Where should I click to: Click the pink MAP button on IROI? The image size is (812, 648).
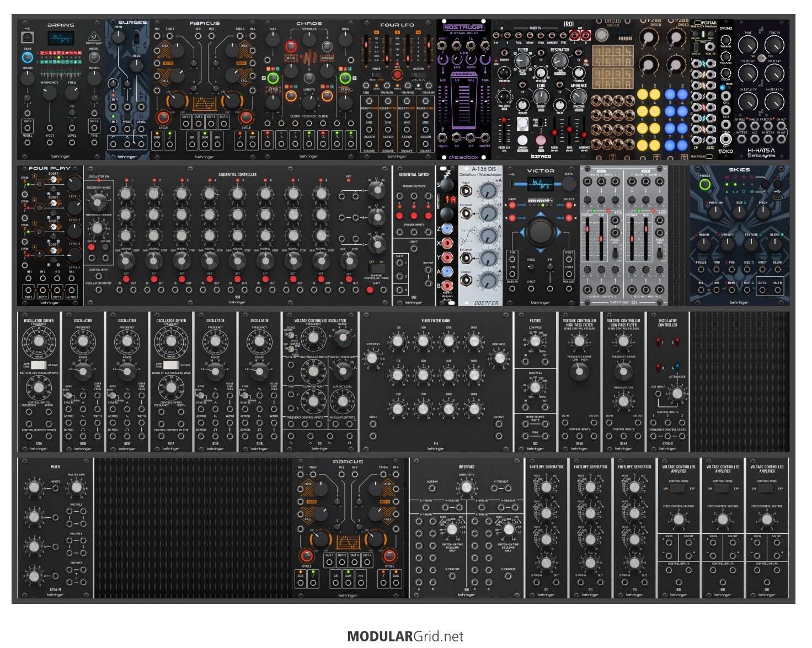click(541, 139)
